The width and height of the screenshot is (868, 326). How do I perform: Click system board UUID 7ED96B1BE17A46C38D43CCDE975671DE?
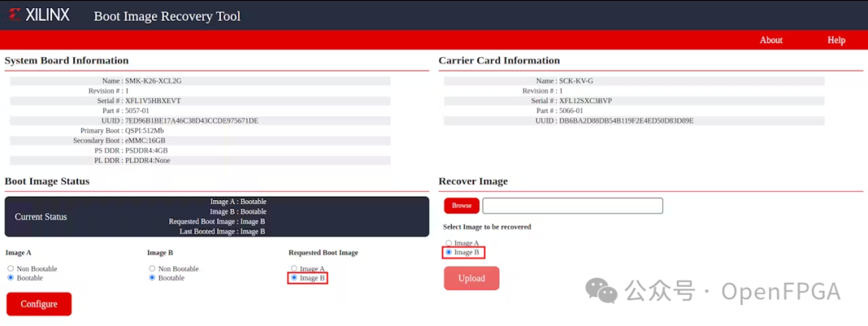(x=191, y=120)
